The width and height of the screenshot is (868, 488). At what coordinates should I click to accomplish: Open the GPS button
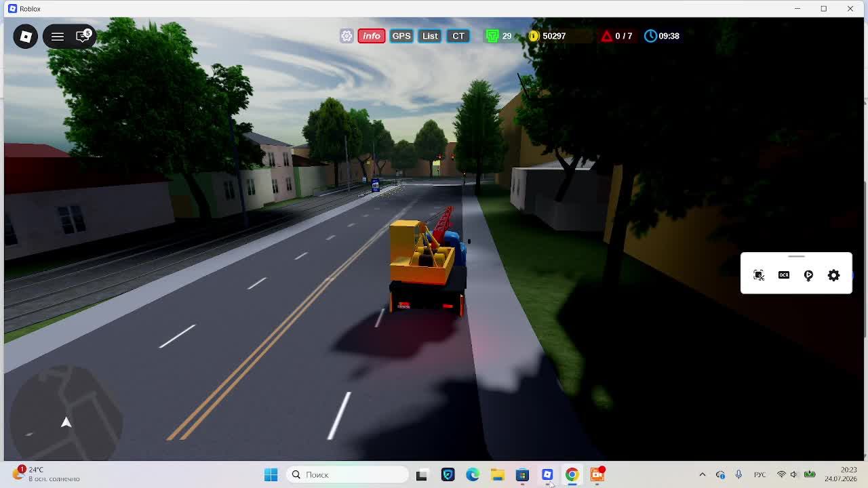[401, 36]
